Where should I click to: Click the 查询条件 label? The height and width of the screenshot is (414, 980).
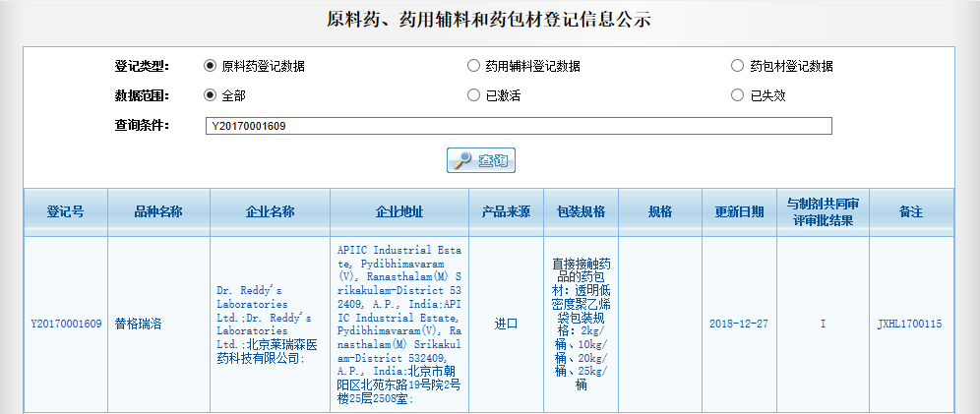click(142, 126)
